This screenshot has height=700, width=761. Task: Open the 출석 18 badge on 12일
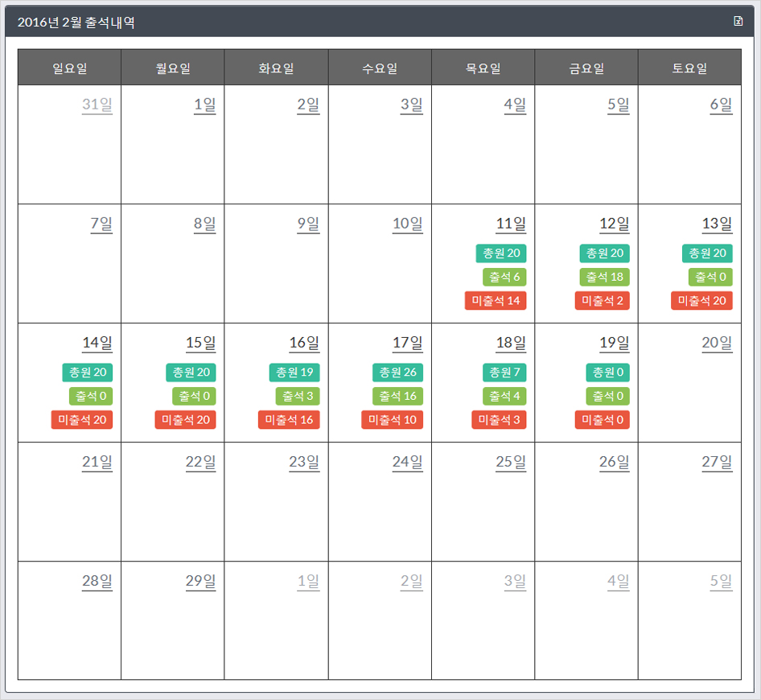point(604,277)
